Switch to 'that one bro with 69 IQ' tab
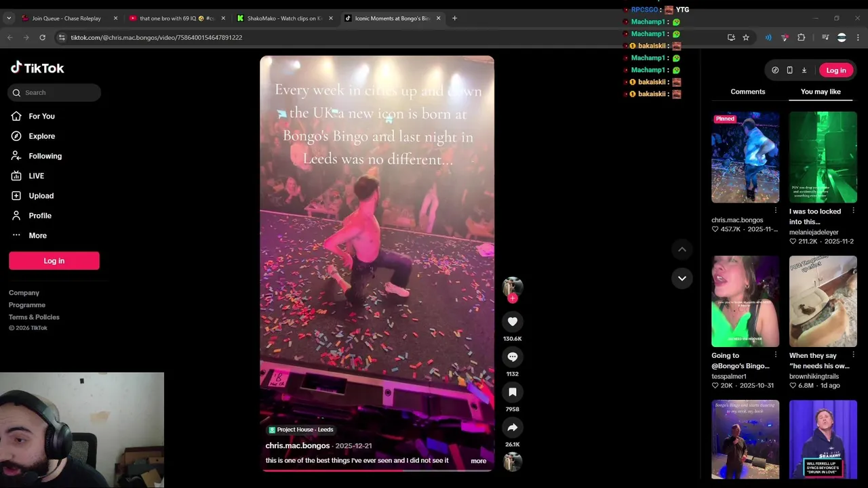Screen dimensions: 868x488 pos(176,18)
